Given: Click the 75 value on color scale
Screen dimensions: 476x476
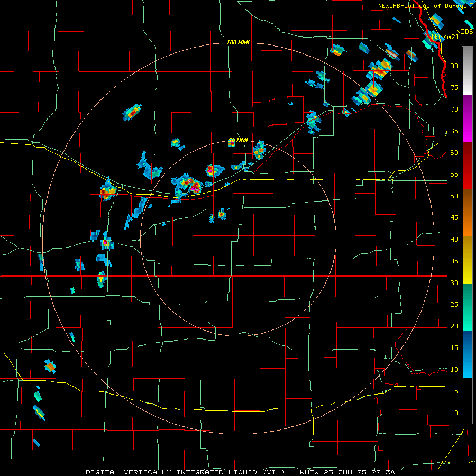Looking at the screenshot, I should pyautogui.click(x=454, y=87).
